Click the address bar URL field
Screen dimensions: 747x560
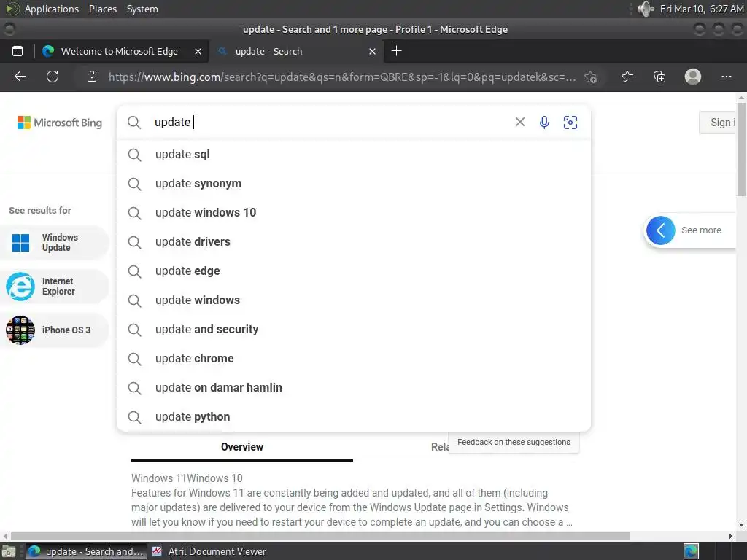pos(341,77)
